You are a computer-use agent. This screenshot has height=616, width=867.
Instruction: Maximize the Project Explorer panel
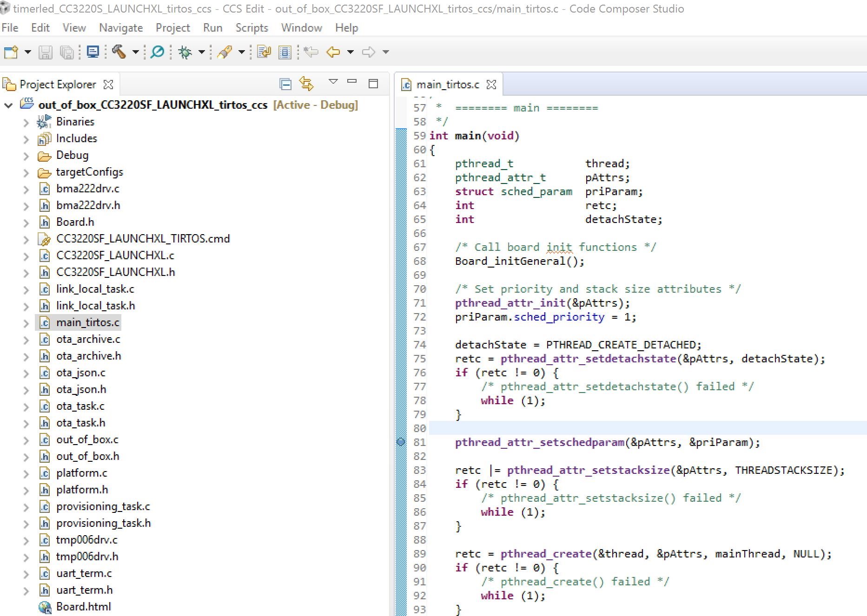coord(373,84)
